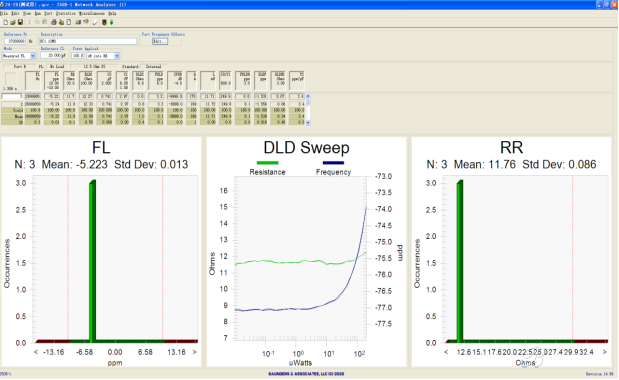This screenshot has width=619, height=380.
Task: Open a file with the folder icon
Action: click(13, 22)
